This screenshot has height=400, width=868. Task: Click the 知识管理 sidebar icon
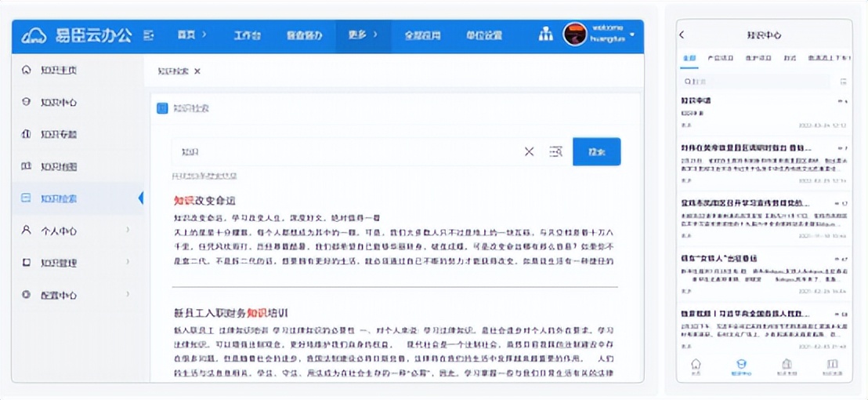pyautogui.click(x=26, y=263)
